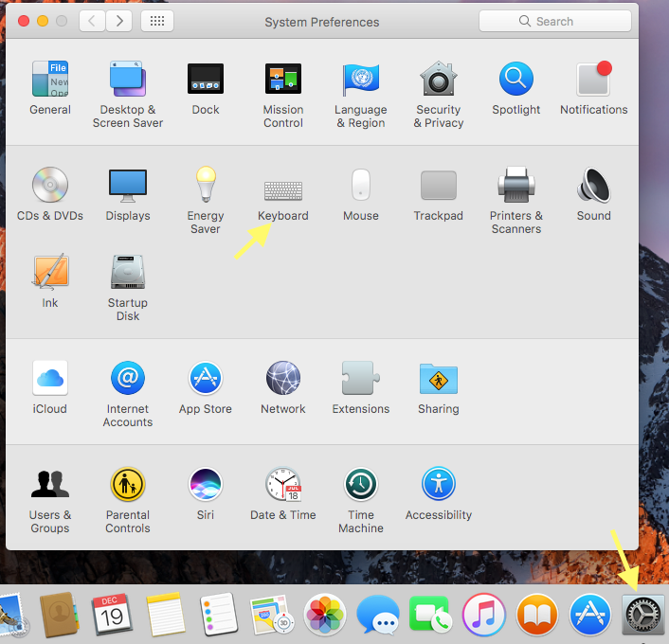The height and width of the screenshot is (644, 669).
Task: Click System Preferences gear in the Dock
Action: tap(643, 615)
